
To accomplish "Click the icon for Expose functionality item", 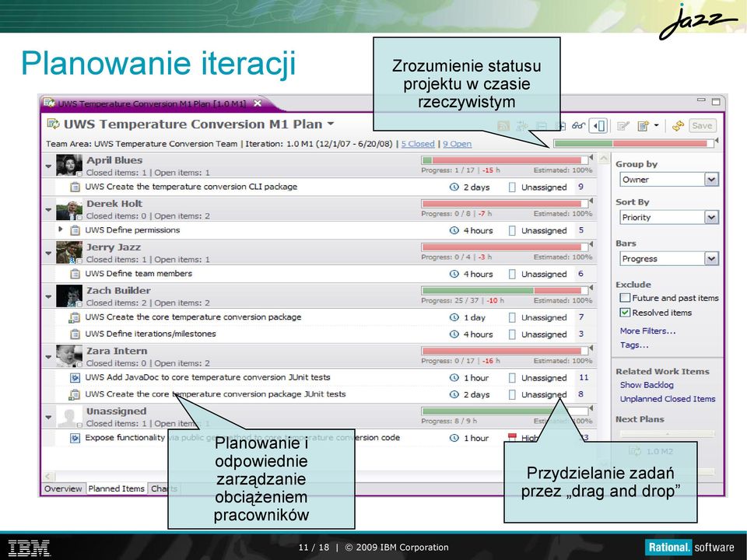I will click(x=75, y=438).
